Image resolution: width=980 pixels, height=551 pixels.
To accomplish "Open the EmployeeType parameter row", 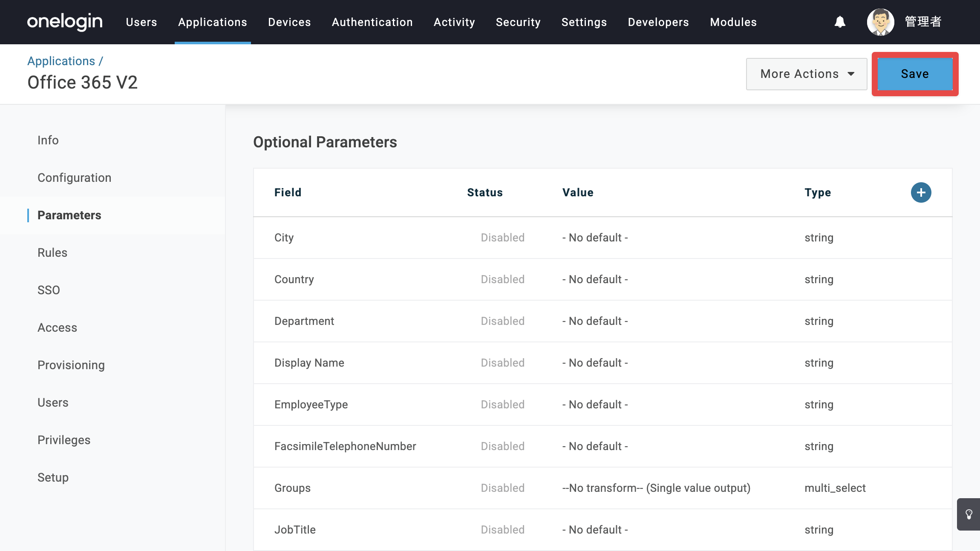I will point(602,405).
